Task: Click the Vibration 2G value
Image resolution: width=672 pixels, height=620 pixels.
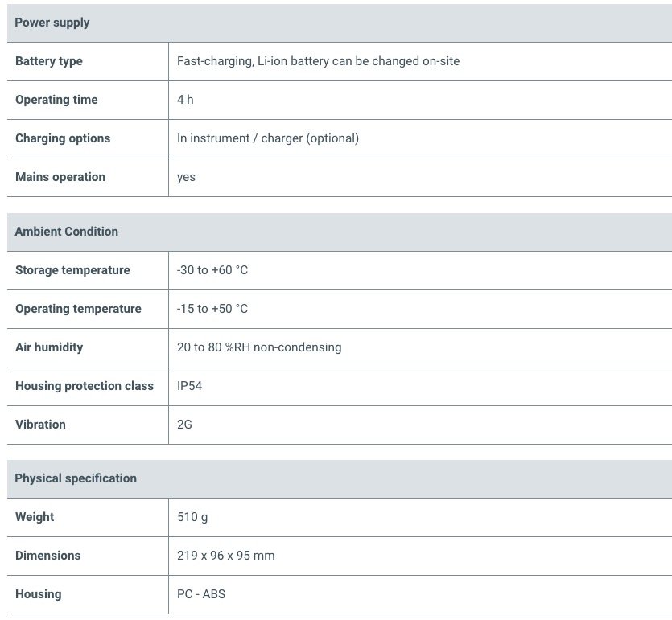Action: pyautogui.click(x=184, y=424)
